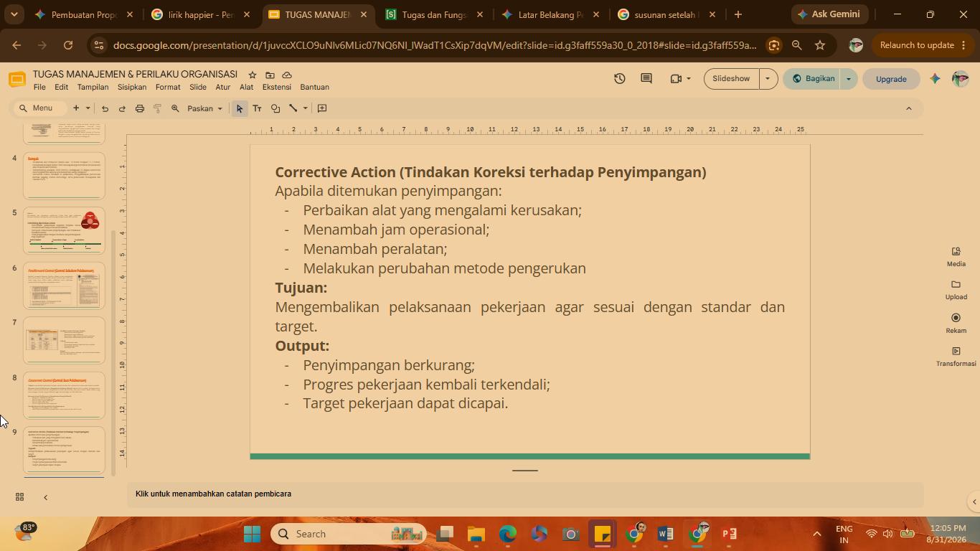Open the comments icon in header

tap(646, 79)
